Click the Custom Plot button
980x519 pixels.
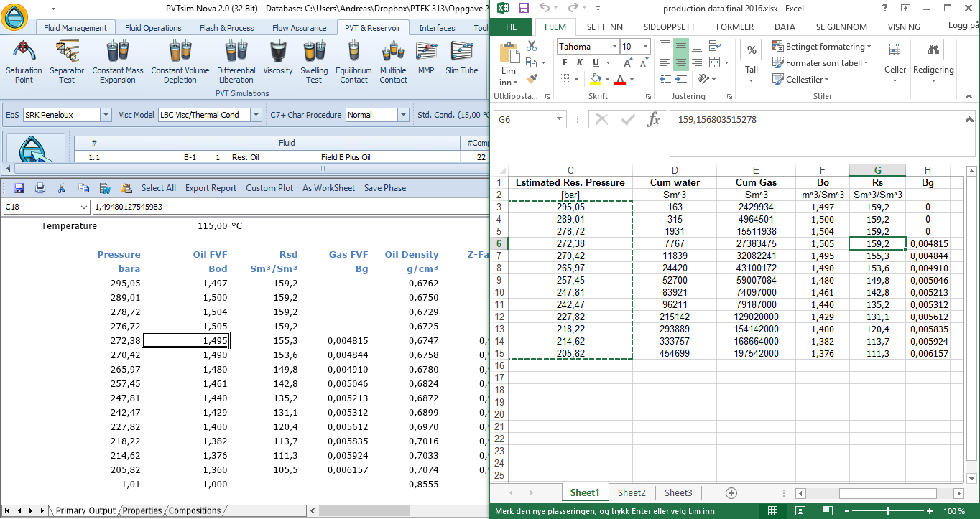(269, 188)
